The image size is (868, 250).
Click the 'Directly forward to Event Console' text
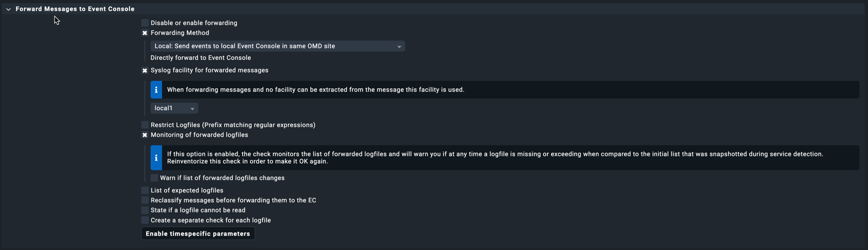point(200,58)
